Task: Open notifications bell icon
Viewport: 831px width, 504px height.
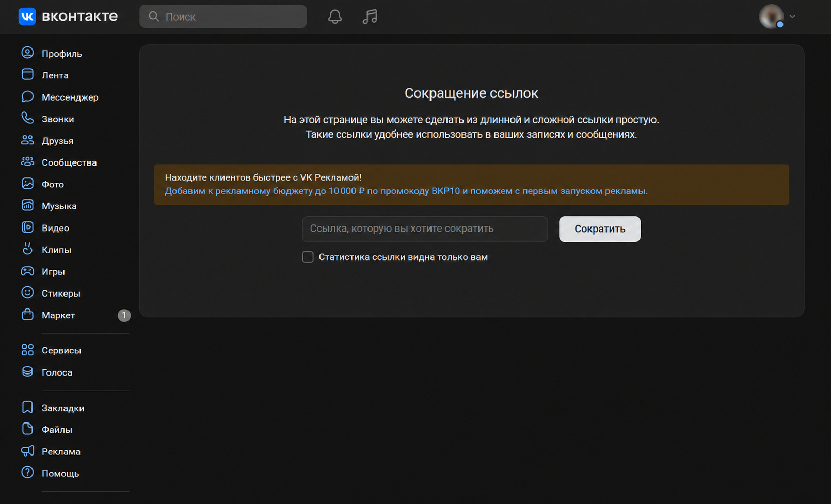Action: coord(335,17)
